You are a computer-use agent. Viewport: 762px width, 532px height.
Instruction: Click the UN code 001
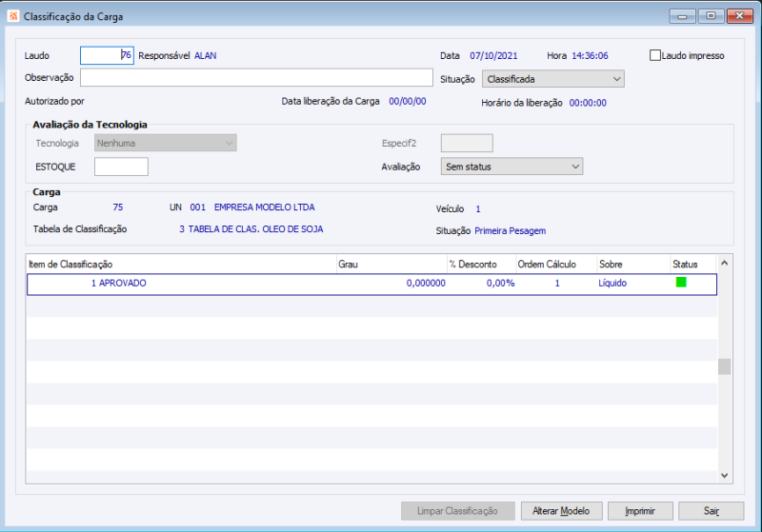click(198, 207)
